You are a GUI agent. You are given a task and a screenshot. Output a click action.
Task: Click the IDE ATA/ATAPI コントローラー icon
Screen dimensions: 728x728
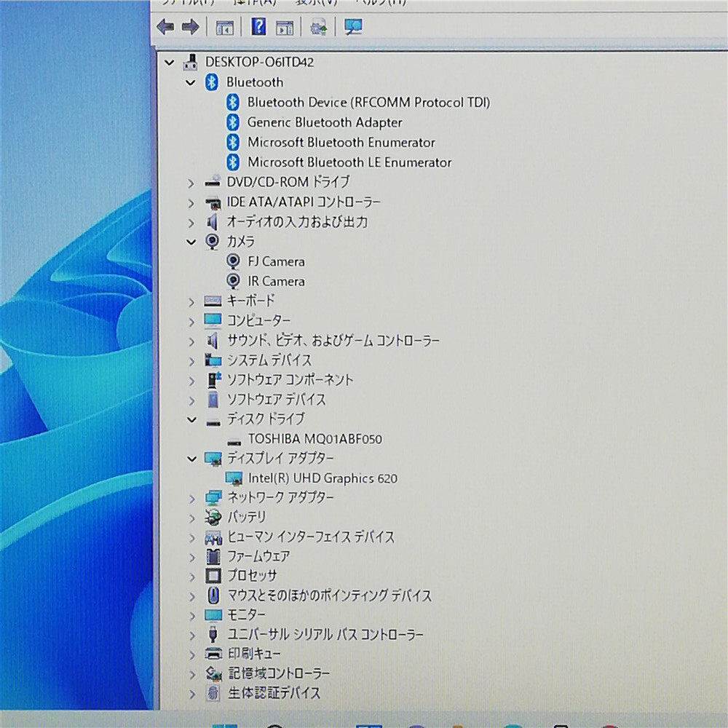[x=213, y=202]
